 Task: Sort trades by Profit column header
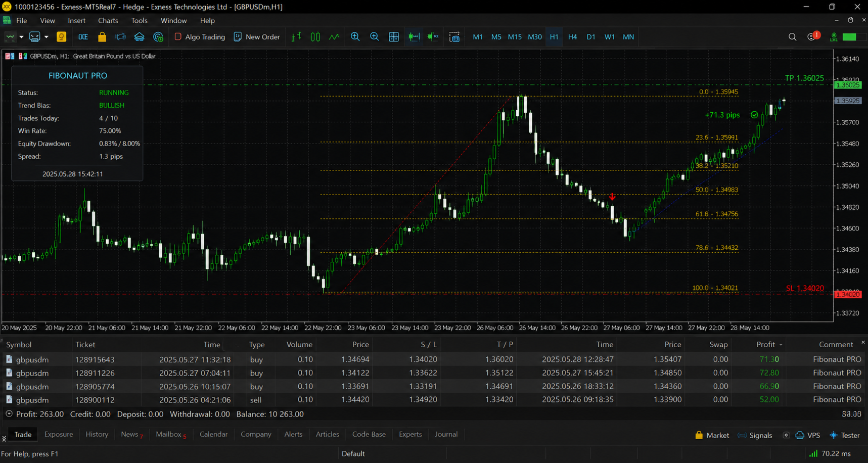tap(765, 345)
